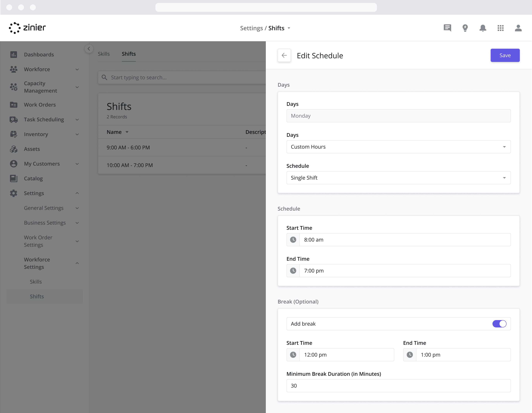Click the browser address bar
The image size is (532, 413).
[266, 7]
